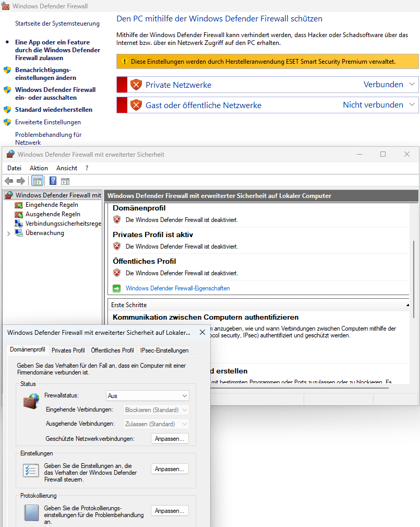Close the properties dialog with X
The width and height of the screenshot is (420, 527).
[x=202, y=332]
